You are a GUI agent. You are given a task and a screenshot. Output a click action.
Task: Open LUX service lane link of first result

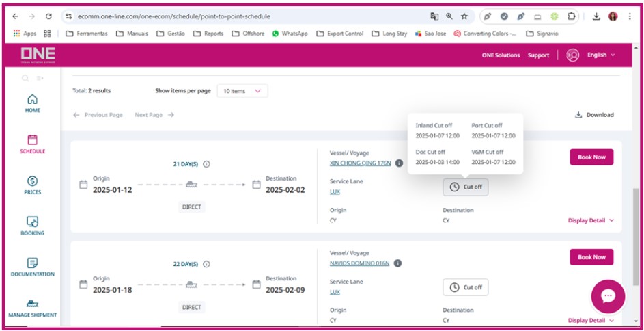(x=335, y=191)
